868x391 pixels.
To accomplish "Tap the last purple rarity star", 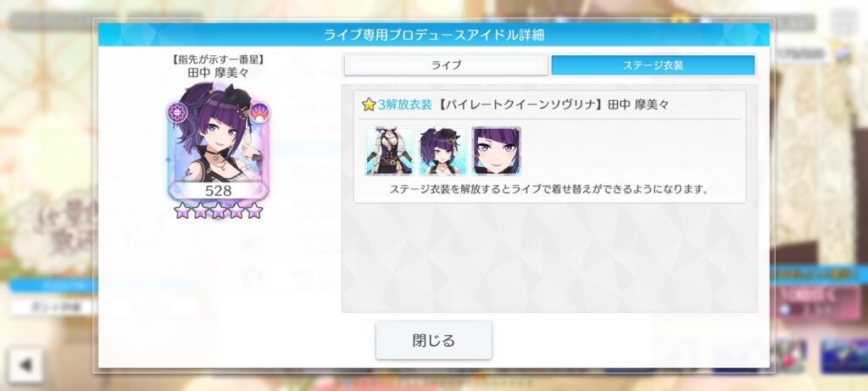I will tap(254, 210).
